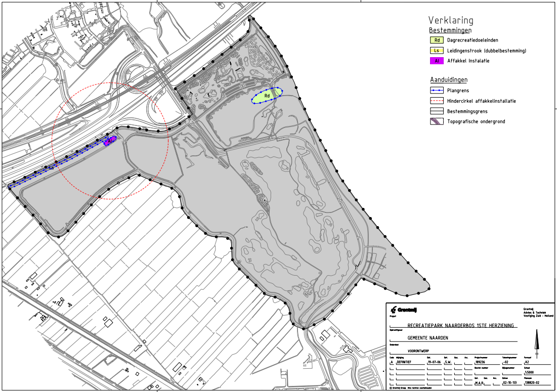This screenshot has width=557, height=392.
Task: Click the 'Verklaring' legend heading
Action: pos(451,20)
